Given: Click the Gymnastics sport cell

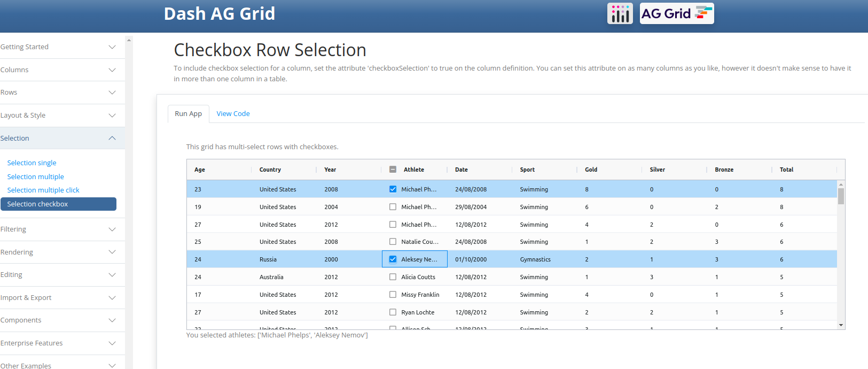Looking at the screenshot, I should click(544, 259).
